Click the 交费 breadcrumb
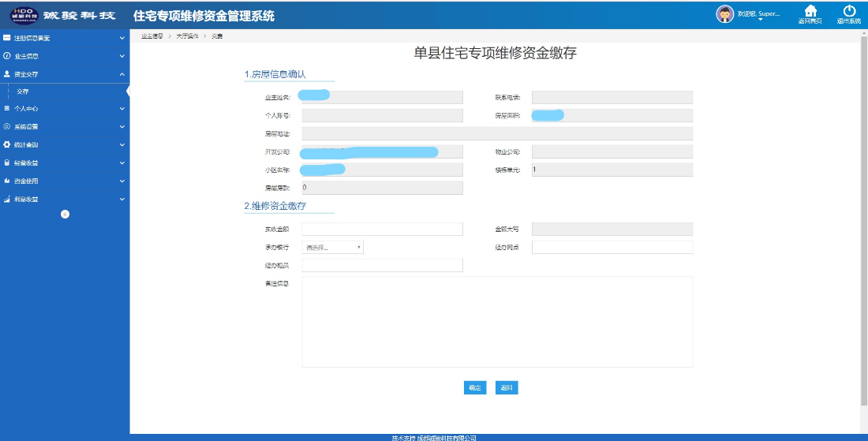The width and height of the screenshot is (868, 441). pyautogui.click(x=217, y=36)
